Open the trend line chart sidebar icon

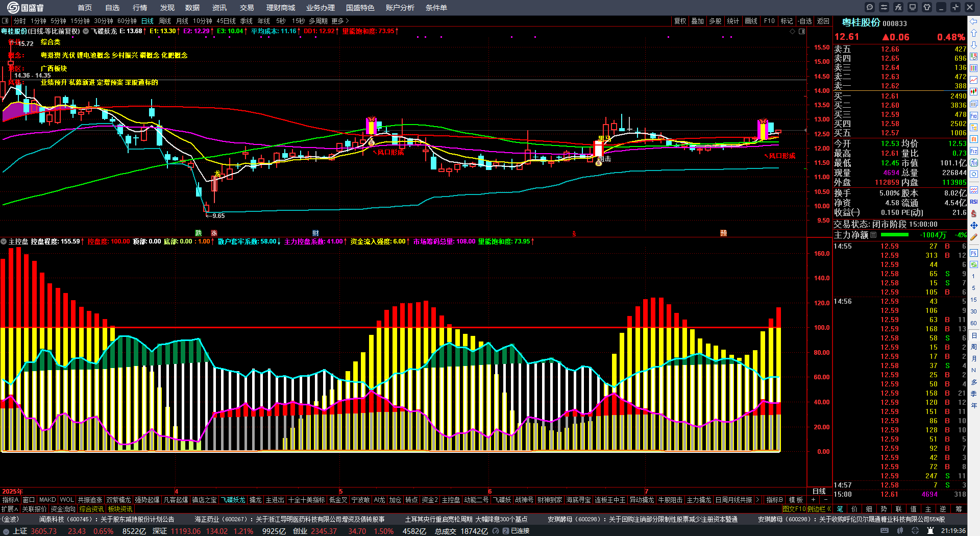coord(974,80)
